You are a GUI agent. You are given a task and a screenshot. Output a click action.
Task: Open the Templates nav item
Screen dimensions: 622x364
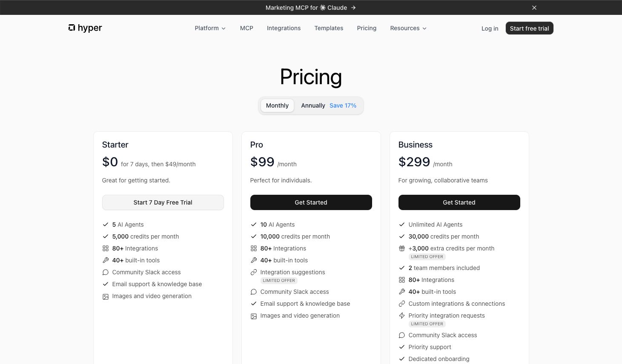329,28
